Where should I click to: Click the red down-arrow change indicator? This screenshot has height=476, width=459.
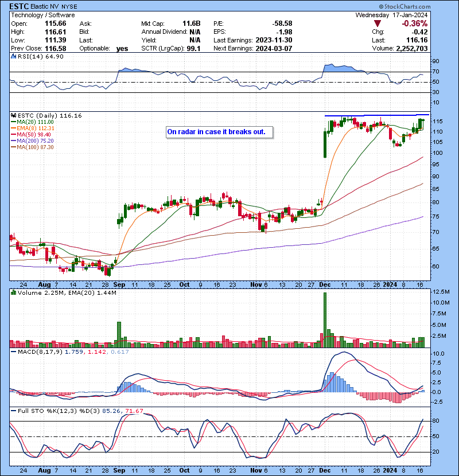[x=378, y=24]
